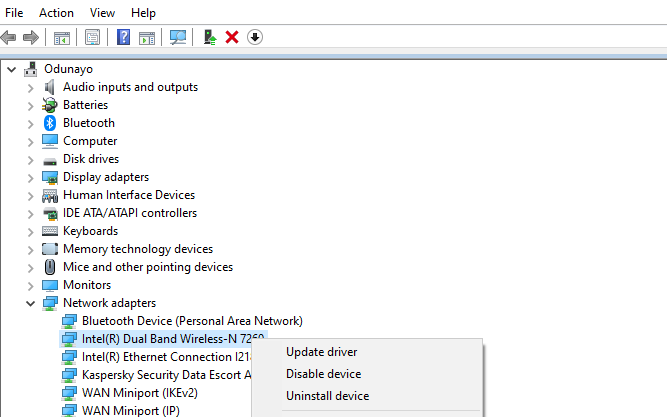Expand the IDE ATA/ATAPI controllers node
The image size is (667, 417).
[x=31, y=214]
